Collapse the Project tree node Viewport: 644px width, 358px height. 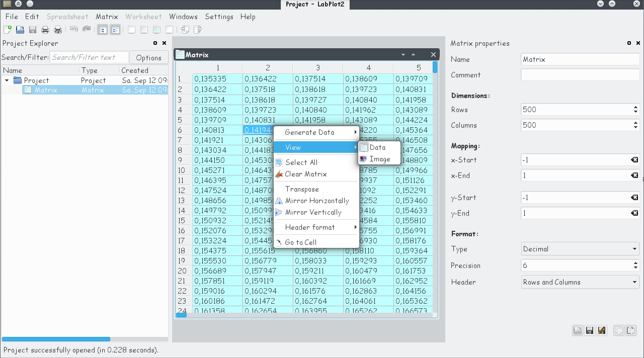7,80
